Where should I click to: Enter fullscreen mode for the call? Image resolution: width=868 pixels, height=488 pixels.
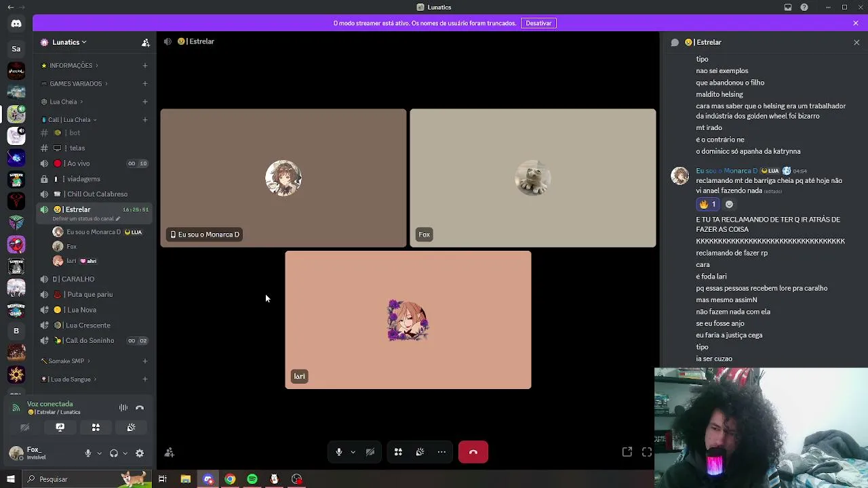click(x=647, y=452)
